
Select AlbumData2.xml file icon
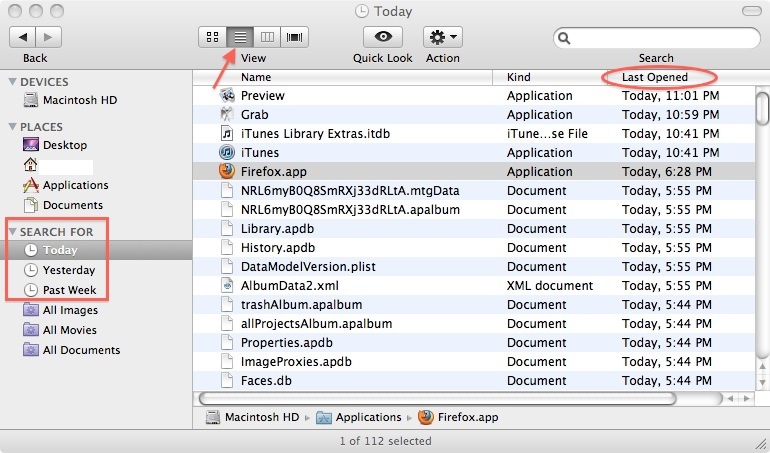tap(227, 285)
